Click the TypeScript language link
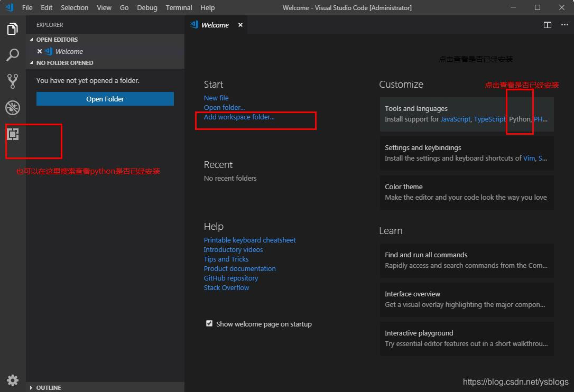Viewport: 574px width, 392px height. 489,119
